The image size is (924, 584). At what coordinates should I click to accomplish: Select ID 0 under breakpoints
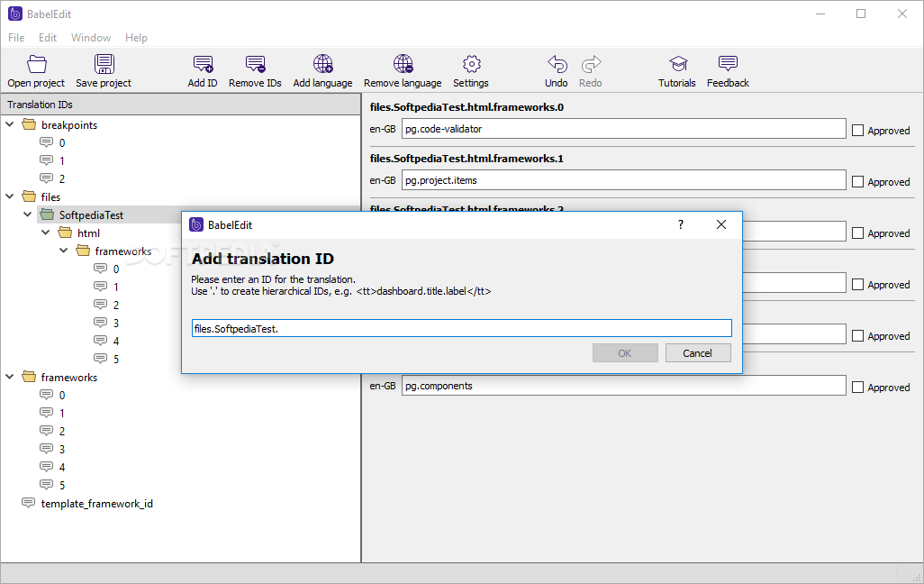coord(62,142)
